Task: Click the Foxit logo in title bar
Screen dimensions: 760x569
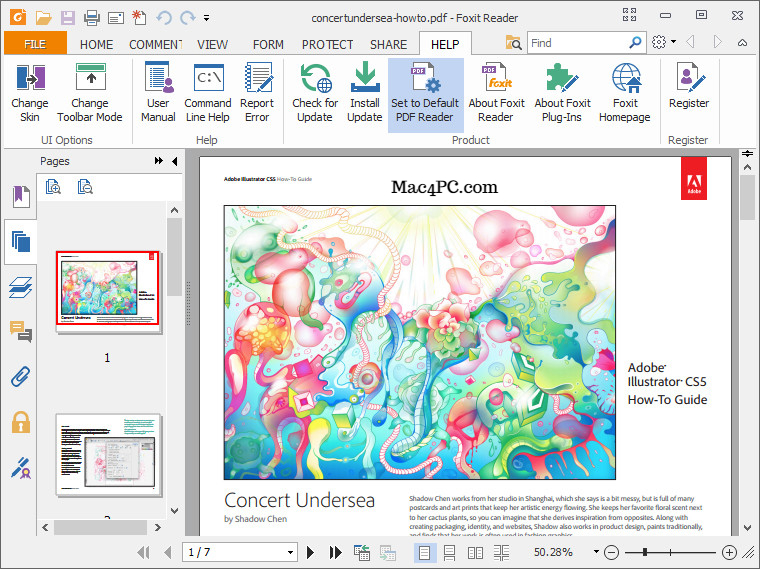Action: 18,18
